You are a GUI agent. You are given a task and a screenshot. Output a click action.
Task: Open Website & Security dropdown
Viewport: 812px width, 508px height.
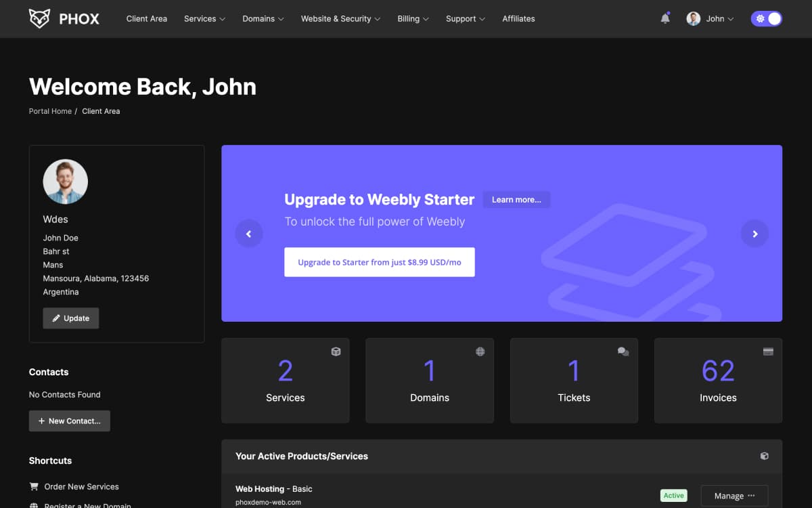coord(341,18)
